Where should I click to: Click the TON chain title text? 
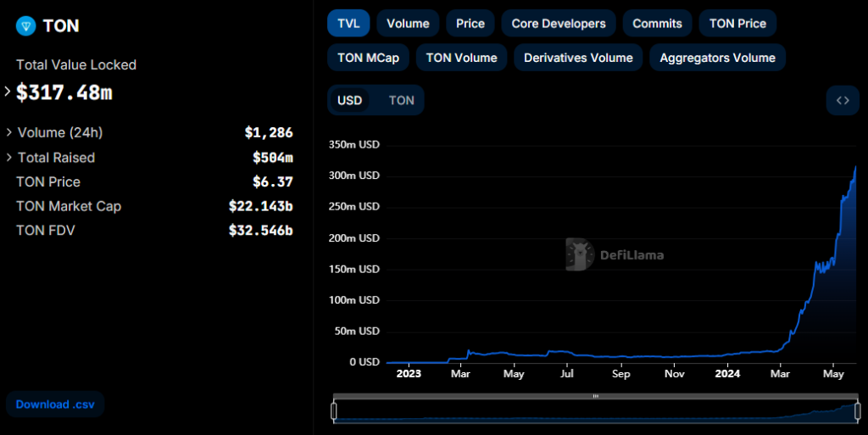(61, 26)
